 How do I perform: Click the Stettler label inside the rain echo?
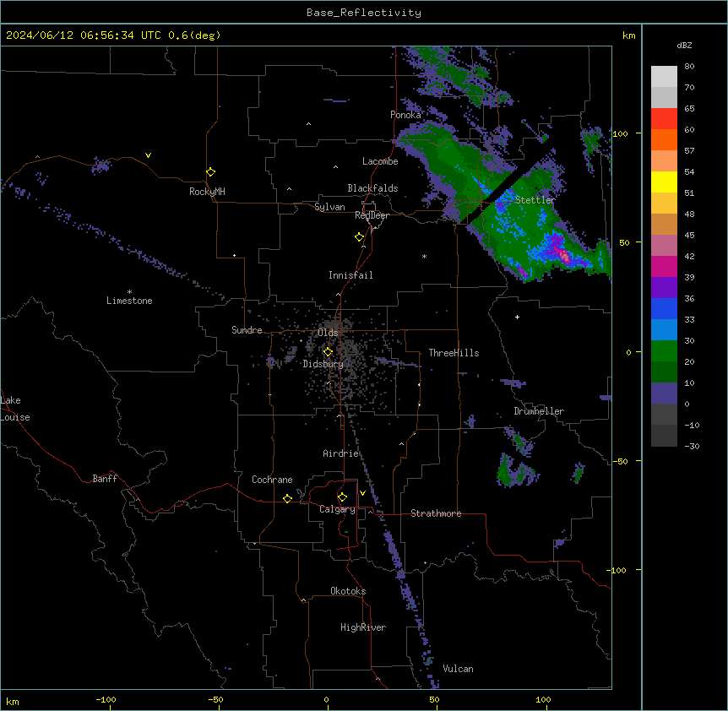click(x=535, y=200)
